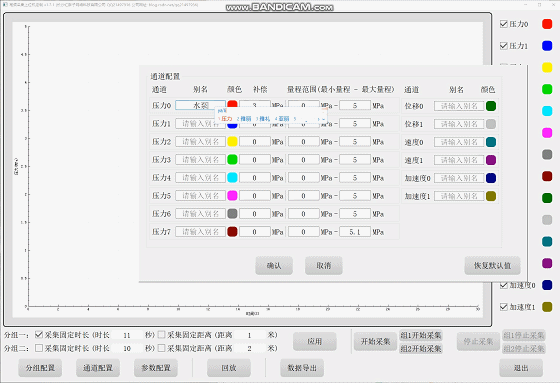
Task: Open the magenta color swatch in the 压力5 row
Action: point(232,195)
